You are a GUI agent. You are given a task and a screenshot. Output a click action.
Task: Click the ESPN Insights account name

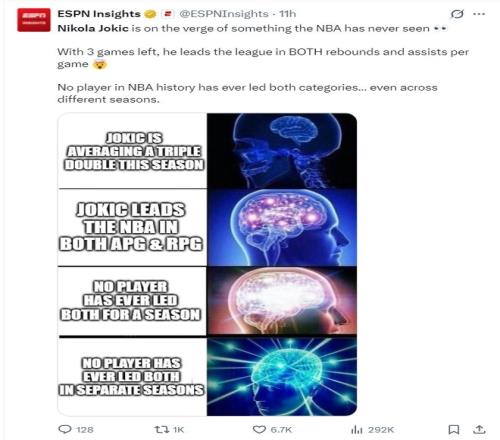tap(99, 14)
